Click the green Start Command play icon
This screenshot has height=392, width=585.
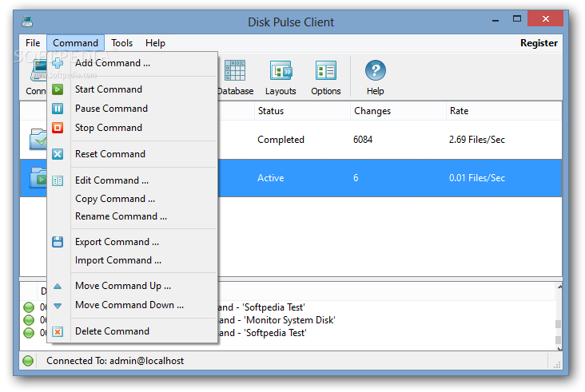click(58, 89)
